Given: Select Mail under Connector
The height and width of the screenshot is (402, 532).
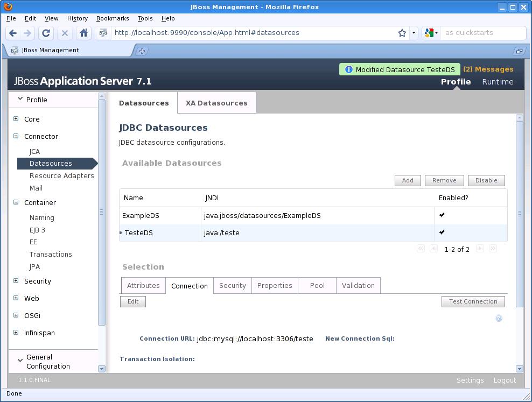Looking at the screenshot, I should [36, 188].
